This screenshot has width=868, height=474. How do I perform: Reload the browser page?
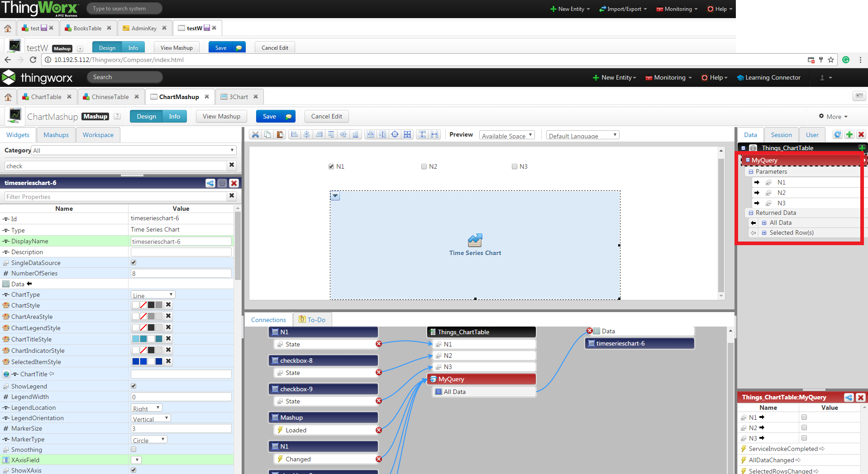pyautogui.click(x=33, y=60)
